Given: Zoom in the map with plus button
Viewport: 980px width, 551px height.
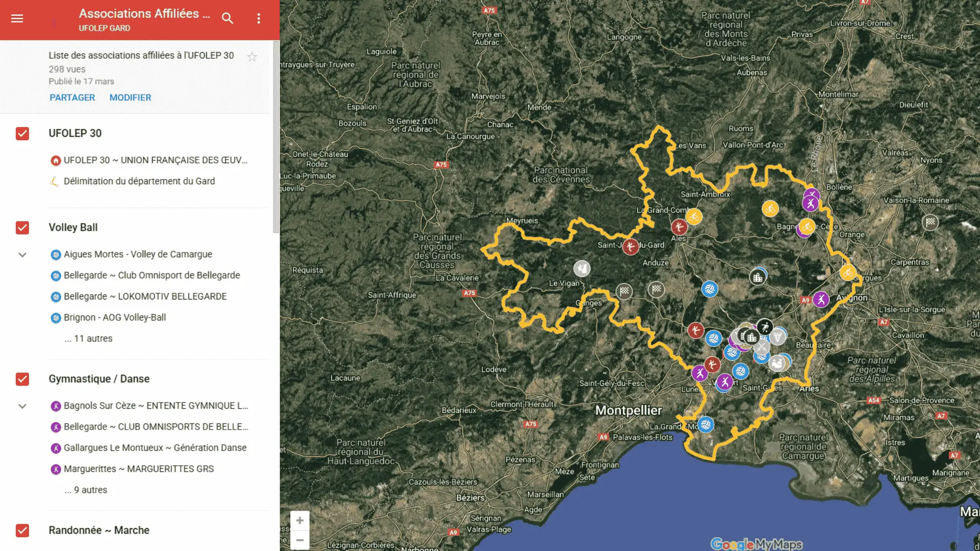Looking at the screenshot, I should (300, 520).
